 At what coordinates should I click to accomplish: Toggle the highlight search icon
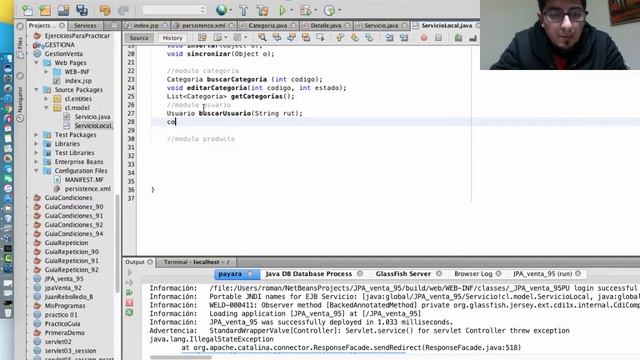[306, 38]
